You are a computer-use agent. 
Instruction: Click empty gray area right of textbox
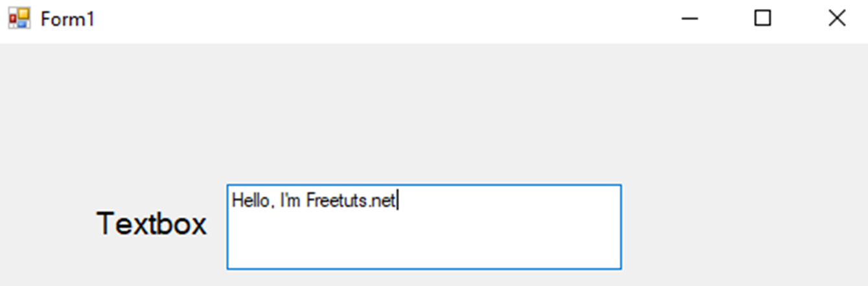click(745, 226)
